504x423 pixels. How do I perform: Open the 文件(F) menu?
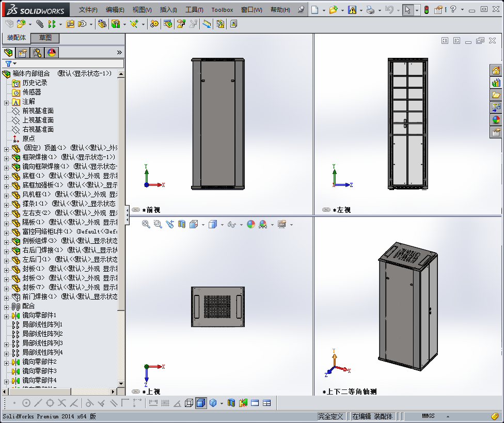coord(88,10)
